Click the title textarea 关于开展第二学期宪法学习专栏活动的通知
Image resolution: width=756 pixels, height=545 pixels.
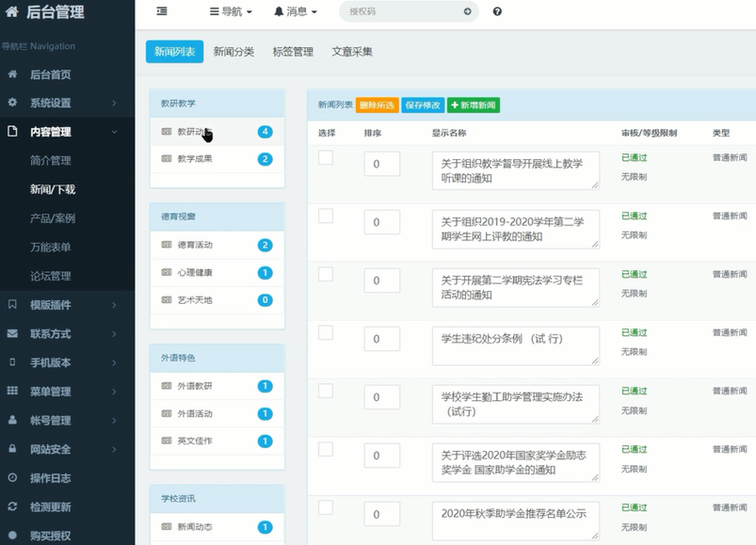pyautogui.click(x=516, y=287)
